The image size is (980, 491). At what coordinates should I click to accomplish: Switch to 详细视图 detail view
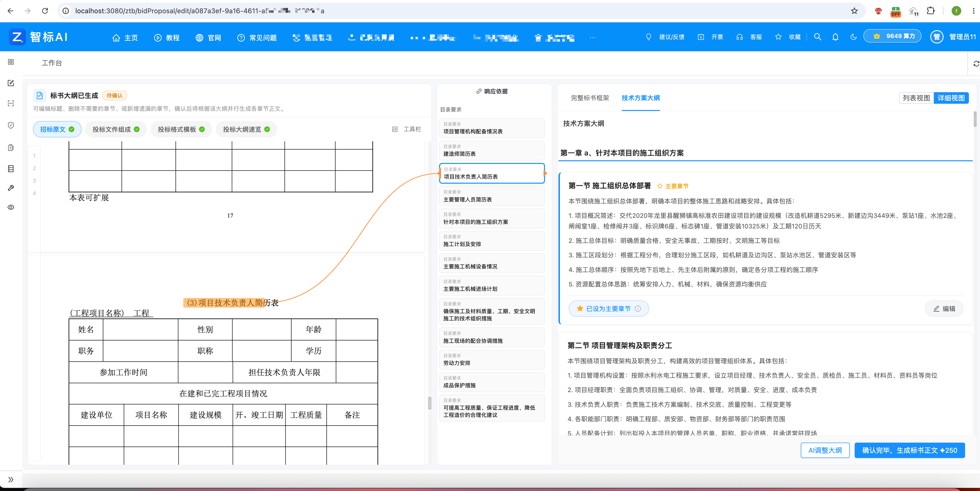(x=951, y=98)
